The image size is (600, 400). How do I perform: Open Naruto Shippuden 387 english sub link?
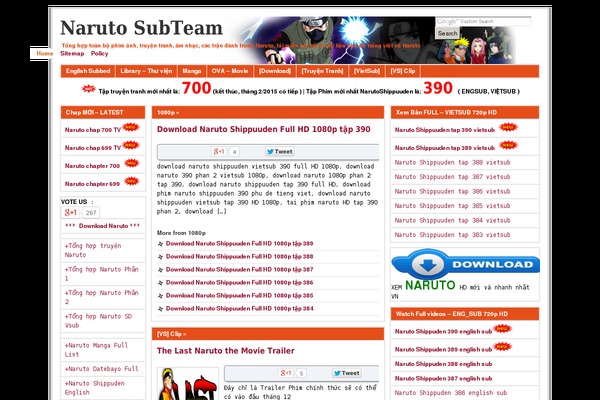pos(443,379)
